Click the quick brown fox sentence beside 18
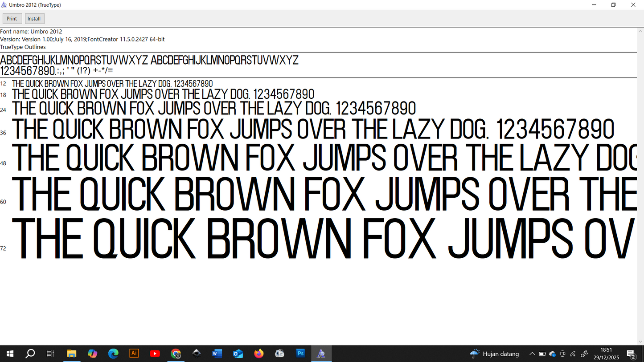The width and height of the screenshot is (644, 362). pyautogui.click(x=163, y=94)
